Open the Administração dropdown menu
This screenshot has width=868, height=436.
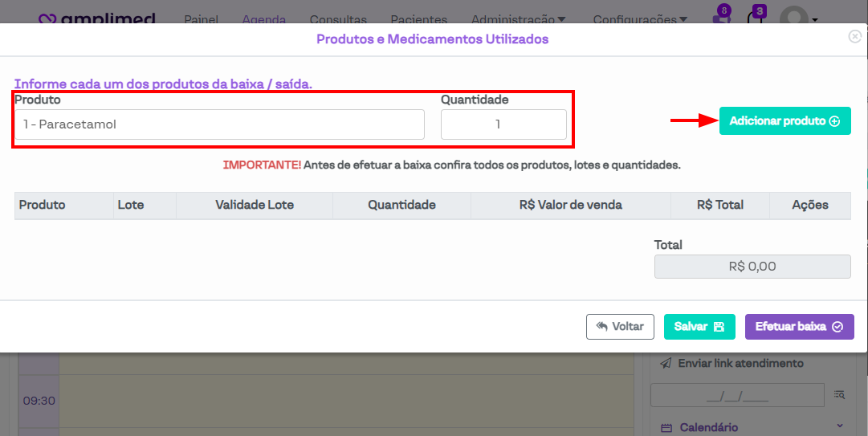[x=518, y=19]
